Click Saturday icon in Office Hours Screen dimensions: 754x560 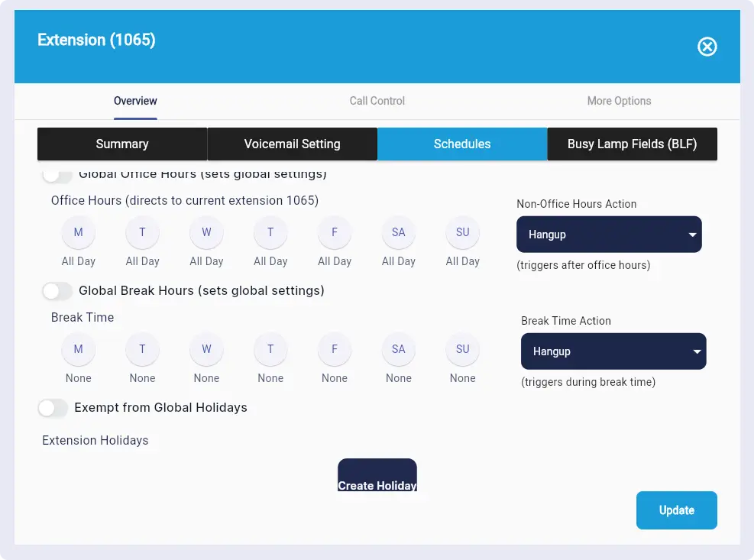coord(398,233)
